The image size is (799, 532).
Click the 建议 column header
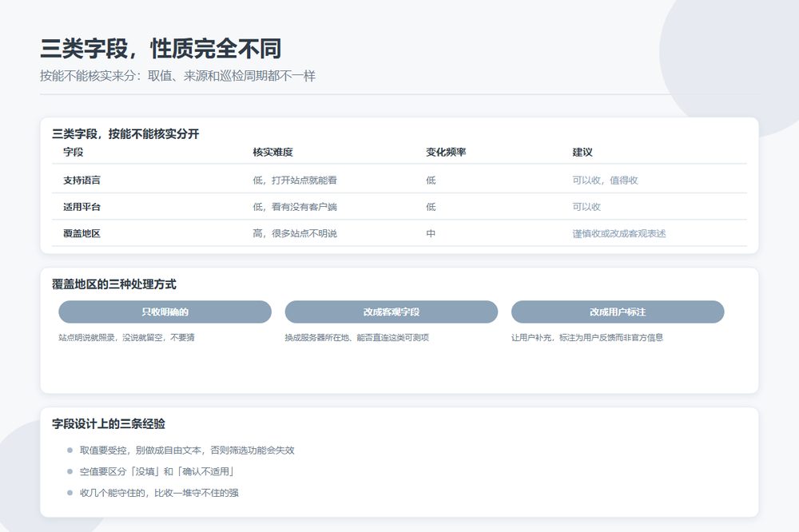point(582,152)
